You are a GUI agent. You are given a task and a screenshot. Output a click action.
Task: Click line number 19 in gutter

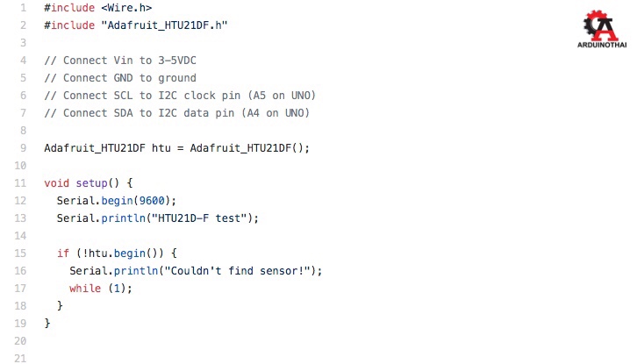[x=20, y=324]
